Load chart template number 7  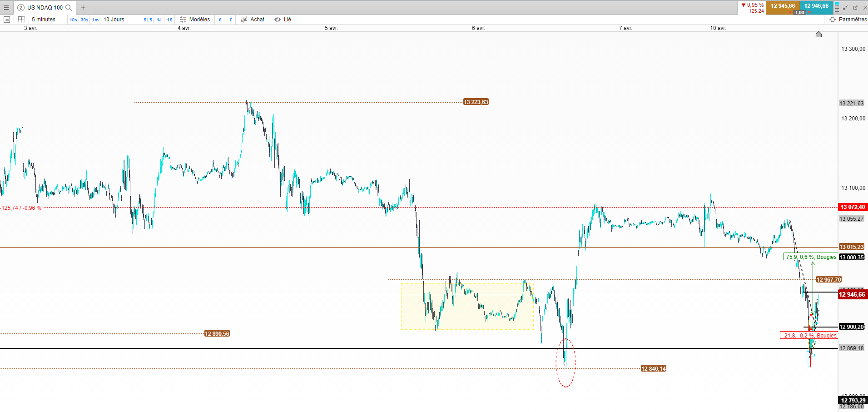[231, 20]
